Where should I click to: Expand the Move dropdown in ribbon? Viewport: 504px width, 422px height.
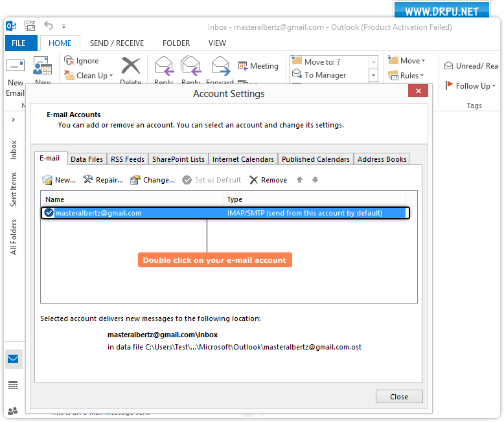(x=407, y=60)
